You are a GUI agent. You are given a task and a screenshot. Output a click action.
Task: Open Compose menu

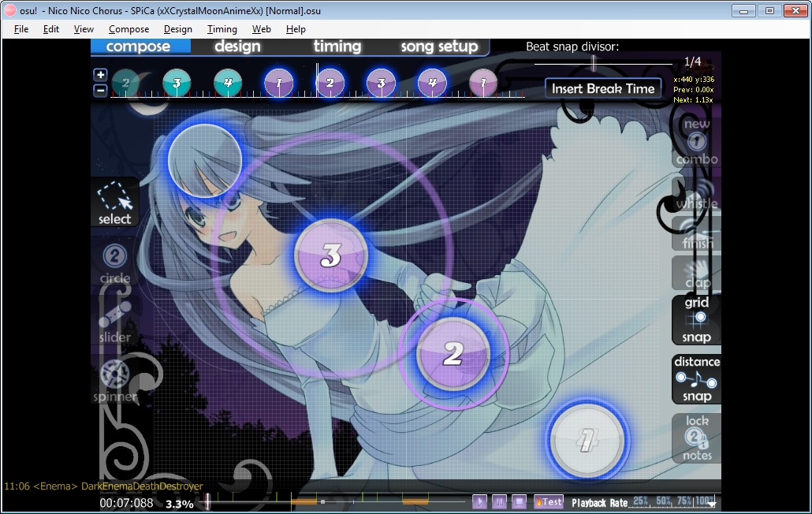129,29
